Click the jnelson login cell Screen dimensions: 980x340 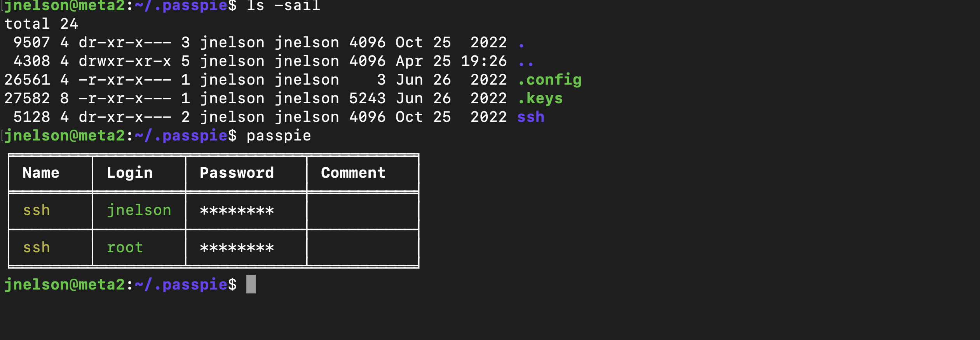(x=139, y=210)
